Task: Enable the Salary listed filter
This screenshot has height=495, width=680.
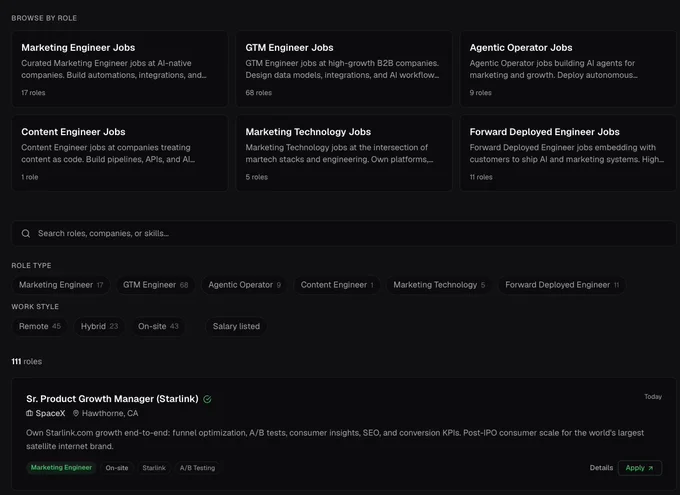Action: [236, 326]
